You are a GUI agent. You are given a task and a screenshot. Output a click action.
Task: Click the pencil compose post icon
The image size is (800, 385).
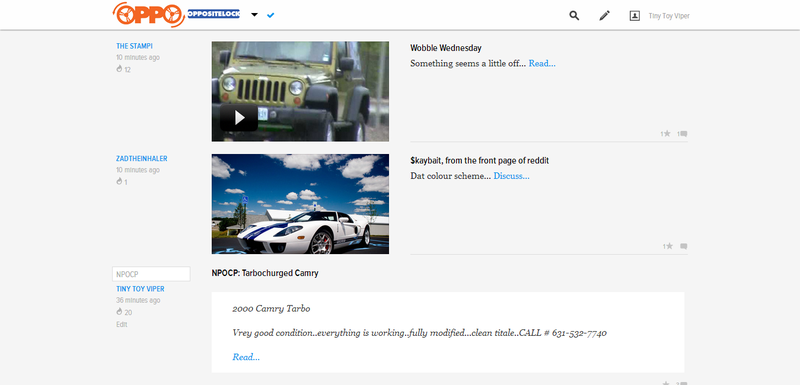point(604,16)
